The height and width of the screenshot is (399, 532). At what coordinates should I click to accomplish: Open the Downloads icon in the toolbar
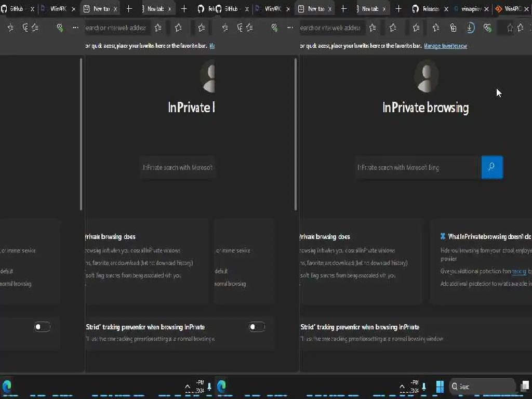point(470,28)
